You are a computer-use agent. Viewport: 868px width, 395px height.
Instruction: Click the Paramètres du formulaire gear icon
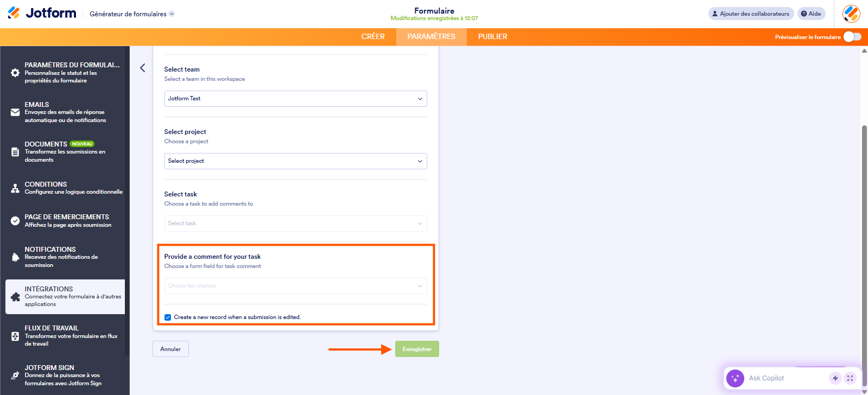click(15, 73)
